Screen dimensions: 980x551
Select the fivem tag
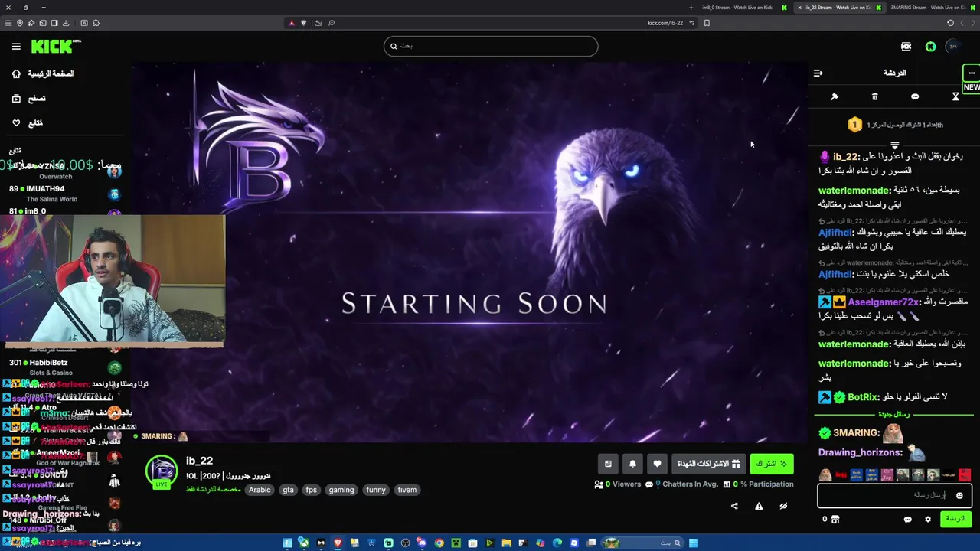pyautogui.click(x=407, y=490)
